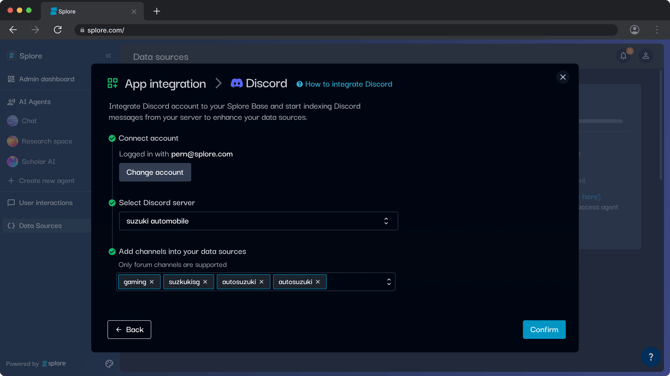Click the gaming channel tag label
This screenshot has height=376, width=670.
[135, 282]
